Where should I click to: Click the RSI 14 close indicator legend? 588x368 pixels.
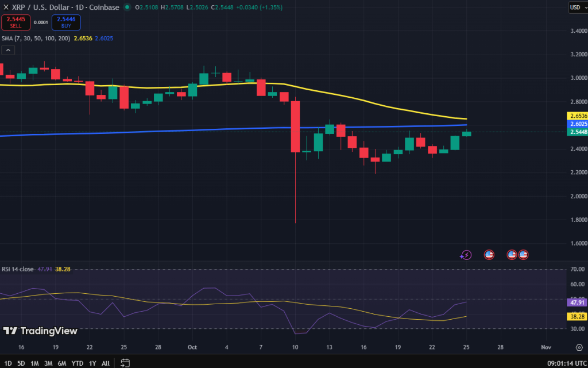pos(18,269)
